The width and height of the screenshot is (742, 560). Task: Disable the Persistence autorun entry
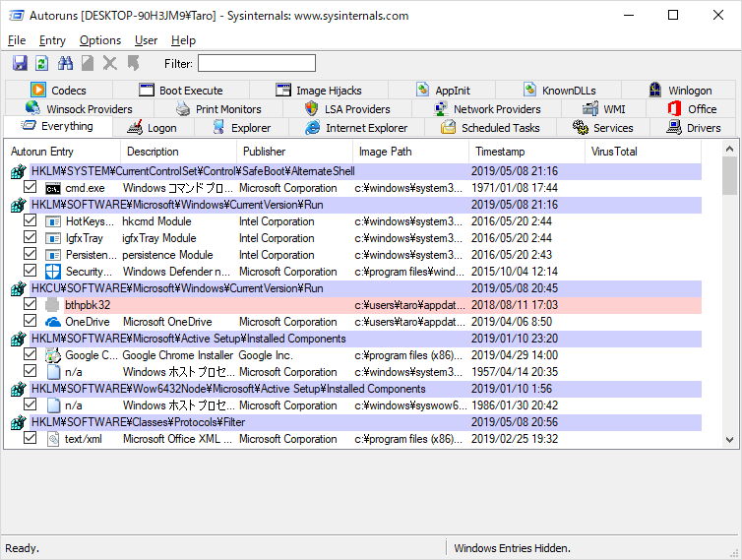click(x=30, y=254)
